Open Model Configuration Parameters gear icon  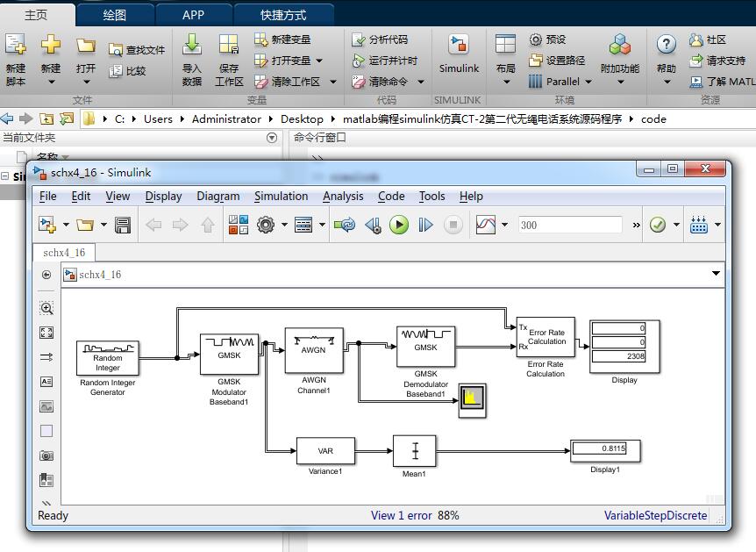pos(266,225)
